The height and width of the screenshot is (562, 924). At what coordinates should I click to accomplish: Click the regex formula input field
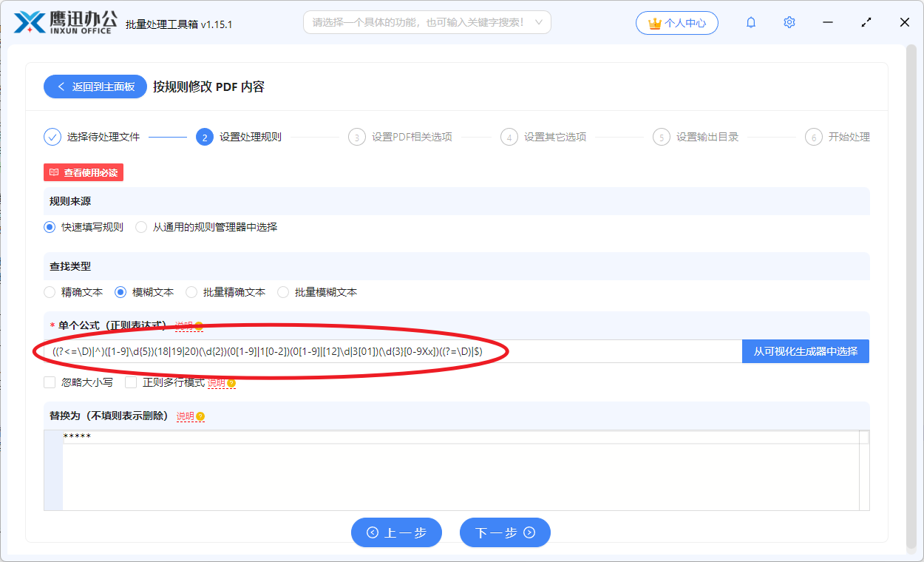(x=393, y=351)
